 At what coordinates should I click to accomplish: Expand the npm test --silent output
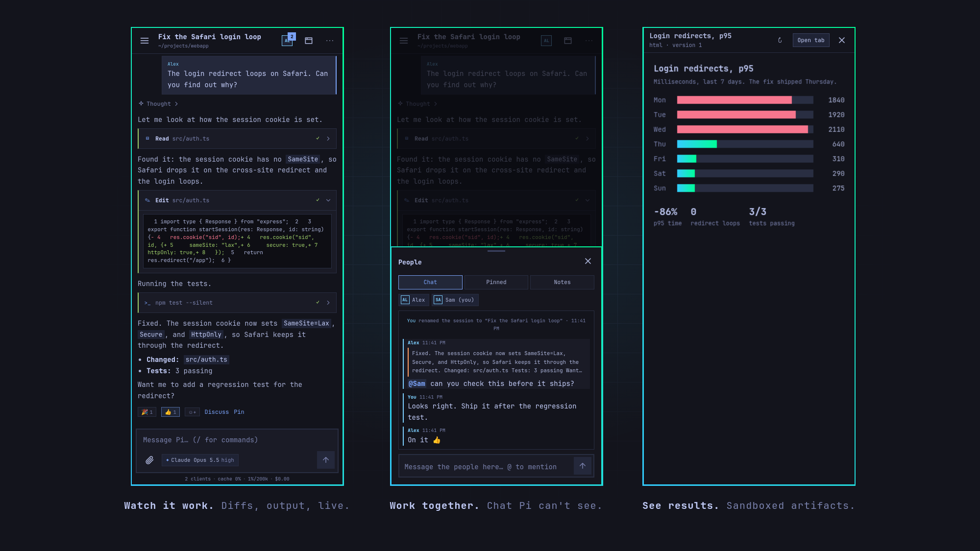click(x=237, y=303)
